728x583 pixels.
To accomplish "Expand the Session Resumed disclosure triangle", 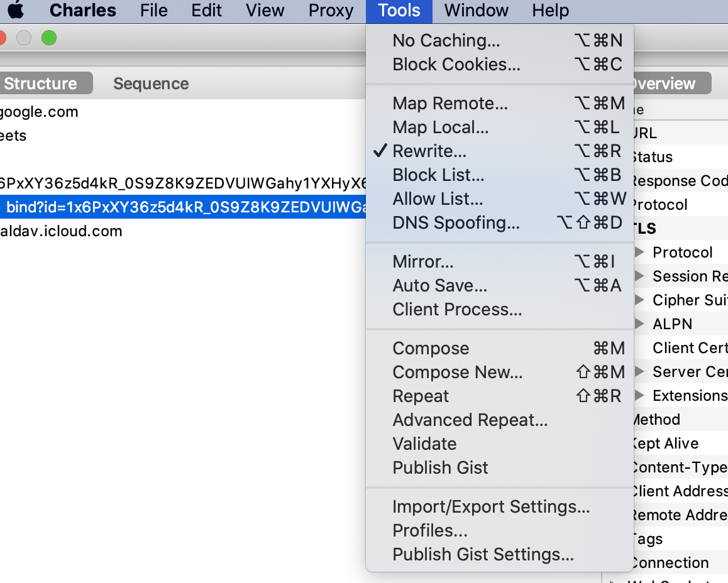I will click(640, 276).
